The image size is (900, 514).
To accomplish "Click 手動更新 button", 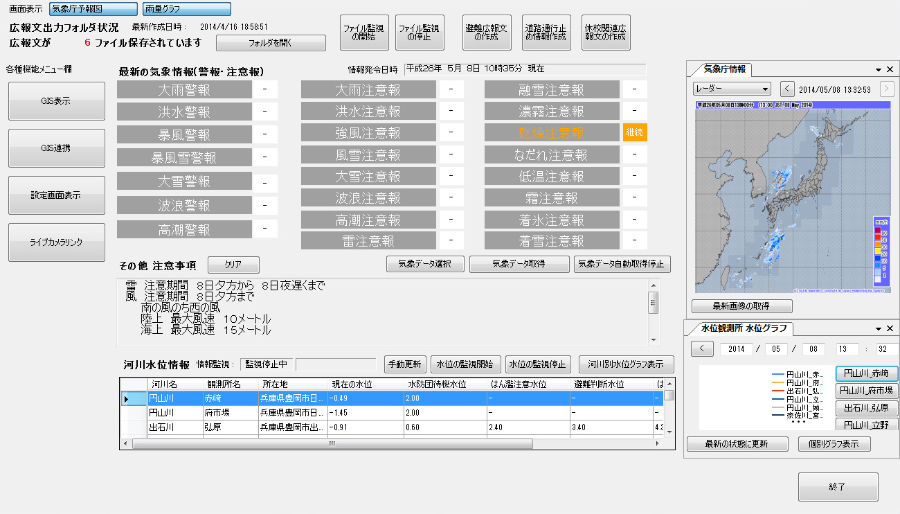I will [x=405, y=364].
